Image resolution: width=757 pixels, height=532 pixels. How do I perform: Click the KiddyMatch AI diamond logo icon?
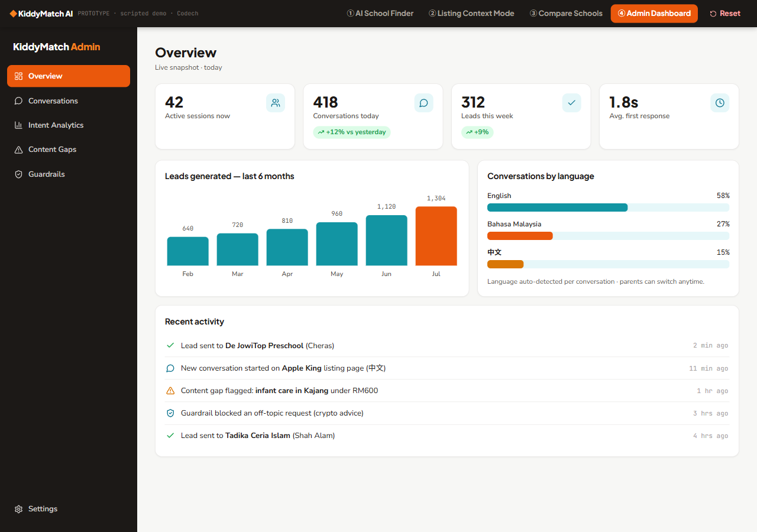[x=14, y=14]
